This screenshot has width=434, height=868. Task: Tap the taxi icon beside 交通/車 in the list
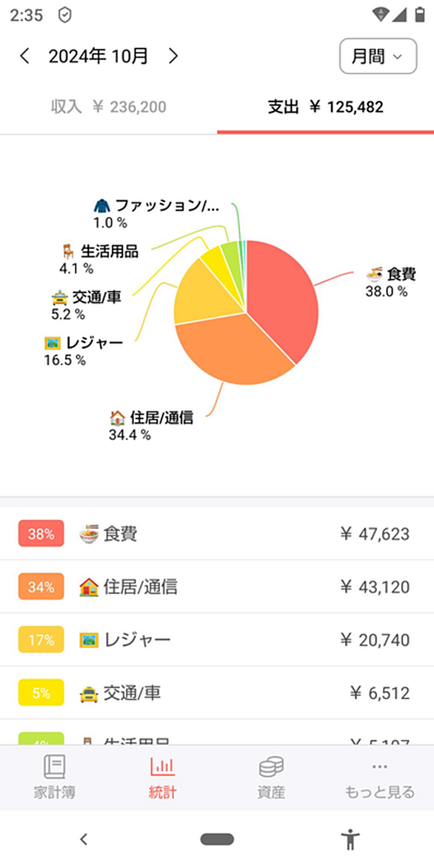tap(89, 693)
